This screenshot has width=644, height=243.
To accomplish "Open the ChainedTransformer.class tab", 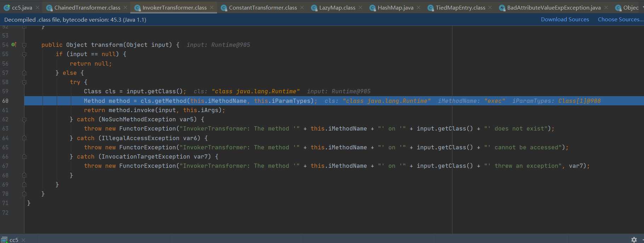I will (x=87, y=7).
